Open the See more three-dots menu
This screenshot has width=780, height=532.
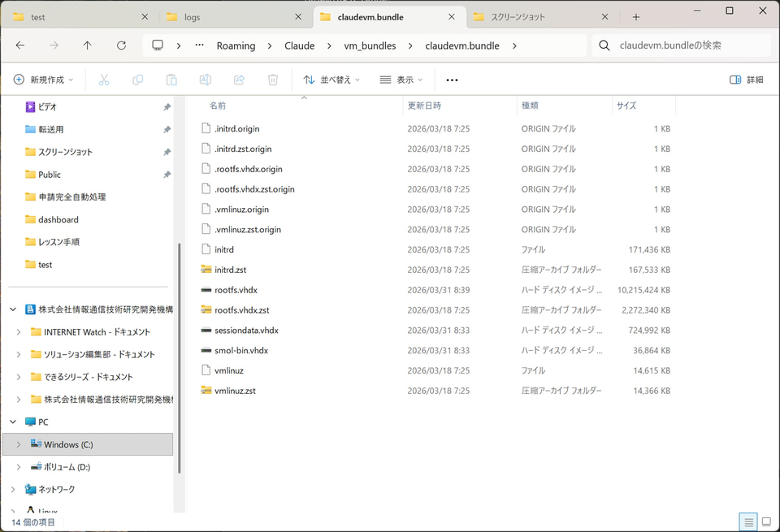pyautogui.click(x=452, y=80)
